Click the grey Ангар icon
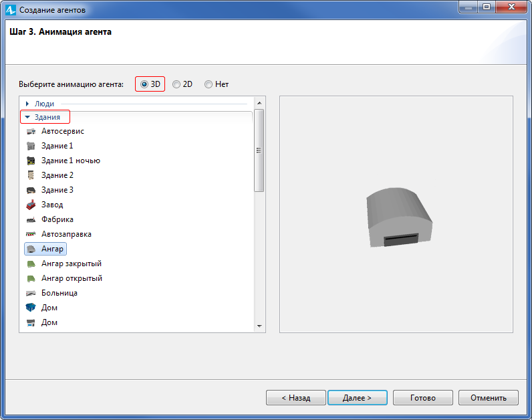532x420 pixels. tap(31, 249)
